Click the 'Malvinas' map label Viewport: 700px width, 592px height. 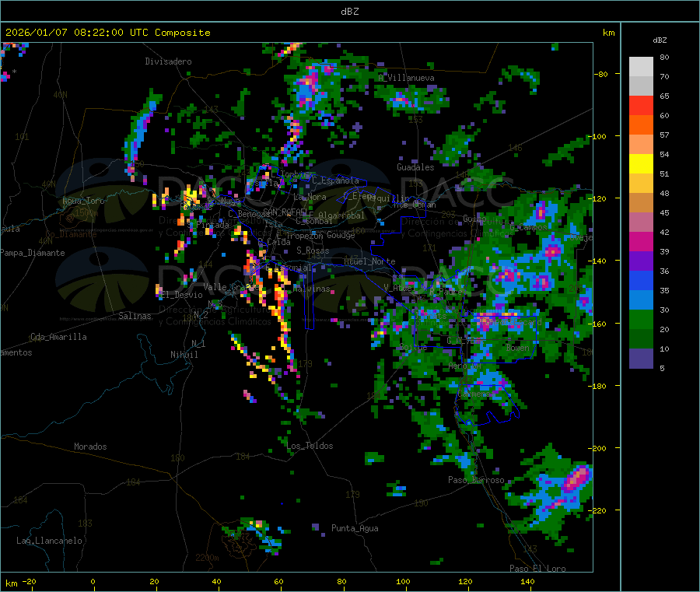click(311, 289)
